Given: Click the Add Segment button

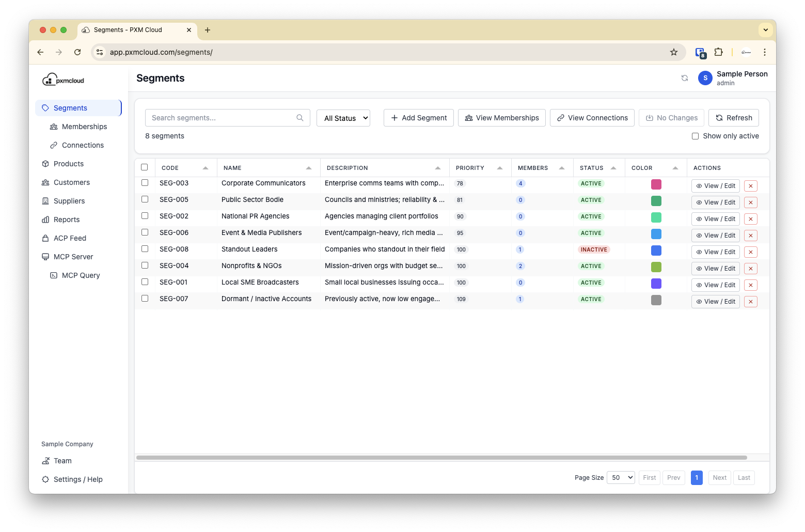Looking at the screenshot, I should 419,118.
